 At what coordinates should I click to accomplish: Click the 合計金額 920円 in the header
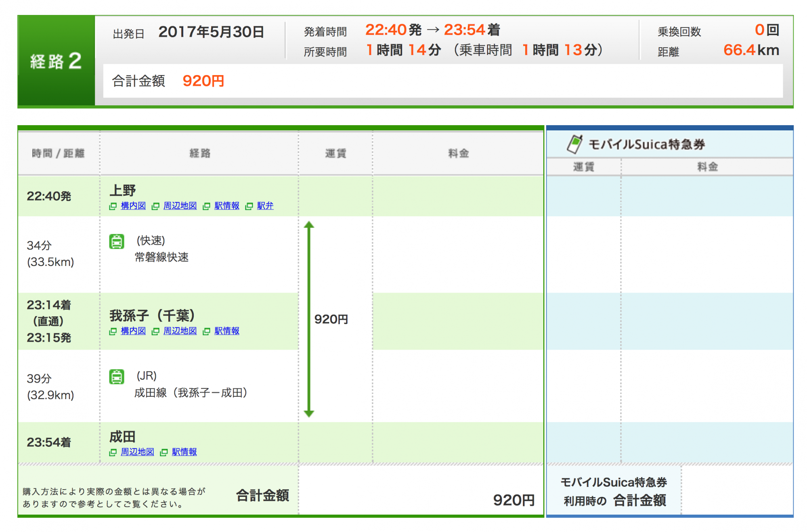[203, 81]
